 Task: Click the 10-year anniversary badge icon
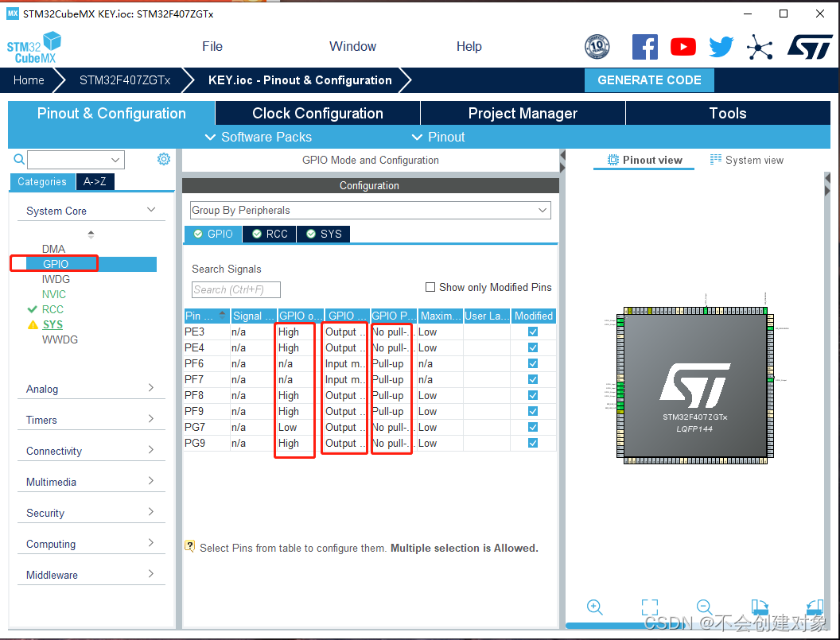tap(597, 47)
